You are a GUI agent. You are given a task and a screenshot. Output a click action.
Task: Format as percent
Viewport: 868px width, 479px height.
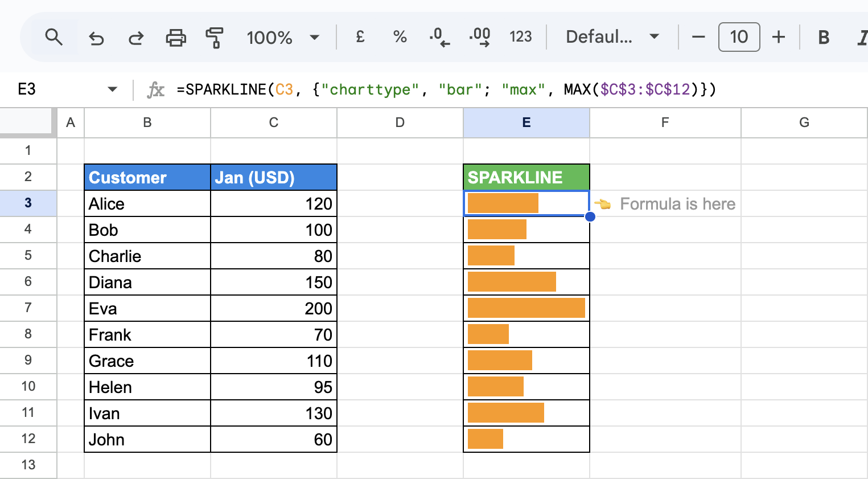point(400,37)
